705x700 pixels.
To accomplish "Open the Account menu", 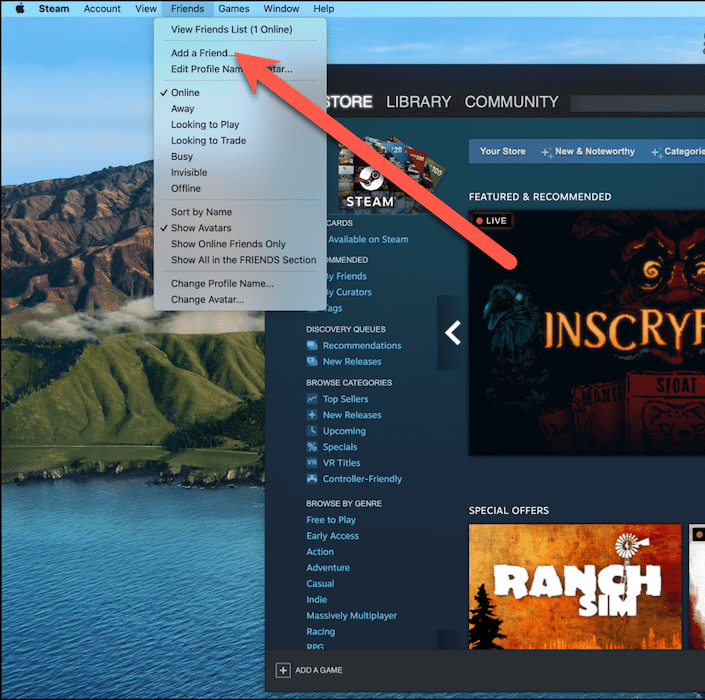I will (102, 9).
